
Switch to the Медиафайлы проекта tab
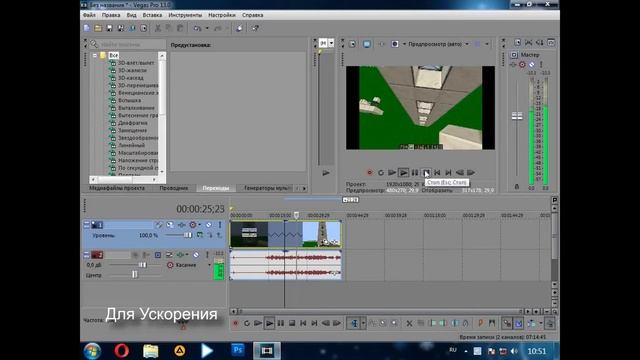click(x=117, y=188)
